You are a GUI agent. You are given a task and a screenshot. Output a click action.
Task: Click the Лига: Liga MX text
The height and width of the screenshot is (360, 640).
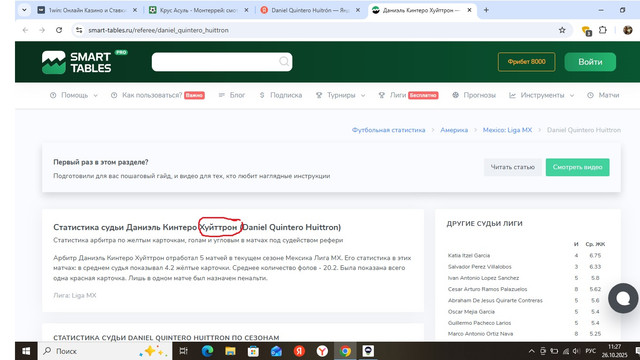(75, 295)
